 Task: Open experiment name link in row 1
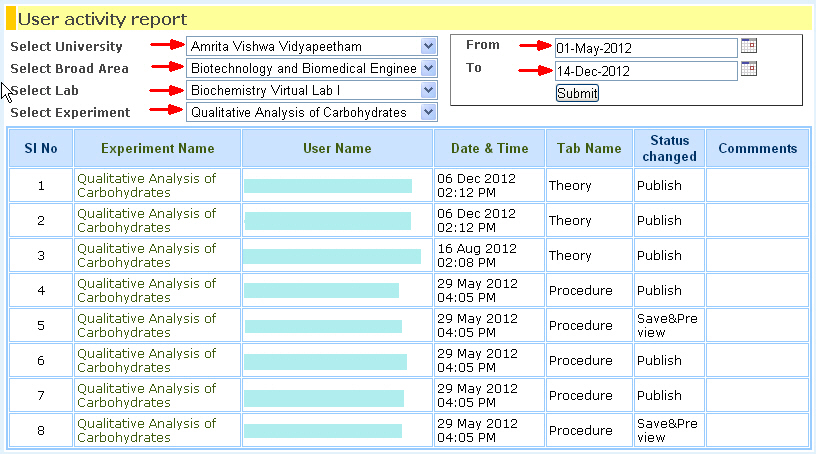pos(146,185)
